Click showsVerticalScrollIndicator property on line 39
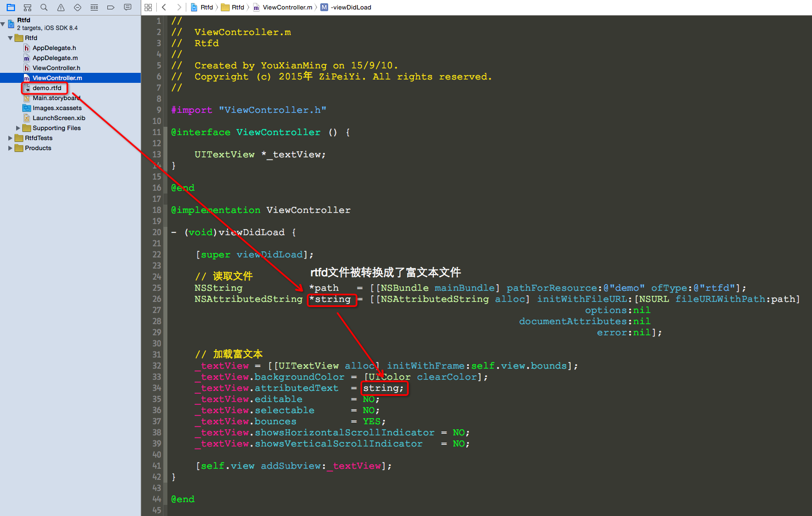Image resolution: width=812 pixels, height=516 pixels. tap(339, 444)
